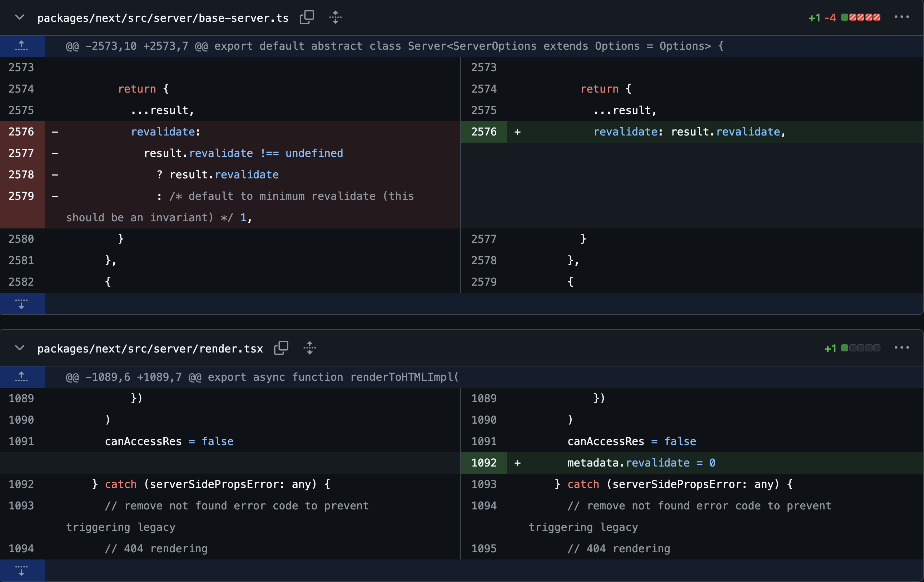Viewport: 924px width, 582px height.
Task: Collapse the render.tsx file diff
Action: tap(20, 348)
